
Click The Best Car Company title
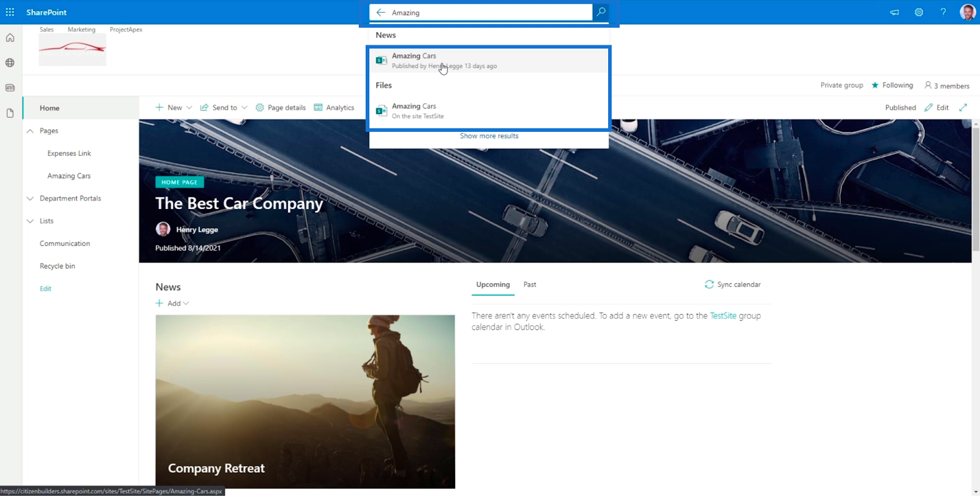click(239, 204)
